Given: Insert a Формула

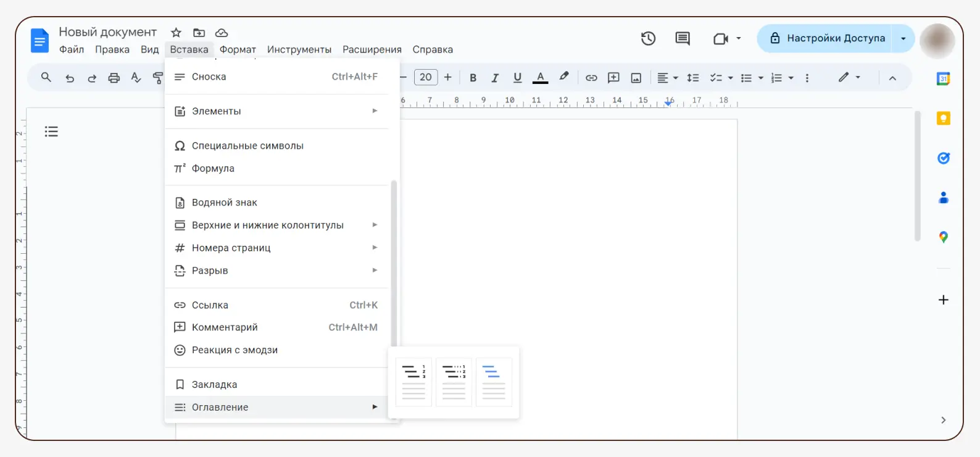Looking at the screenshot, I should click(277, 169).
